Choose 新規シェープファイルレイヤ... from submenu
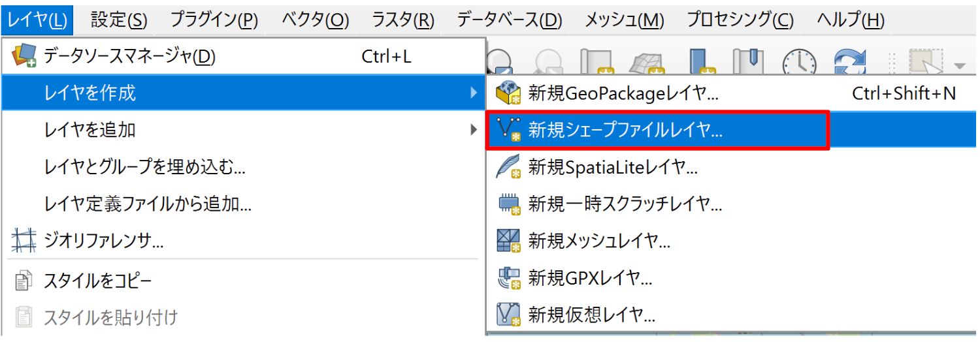 pyautogui.click(x=732, y=130)
